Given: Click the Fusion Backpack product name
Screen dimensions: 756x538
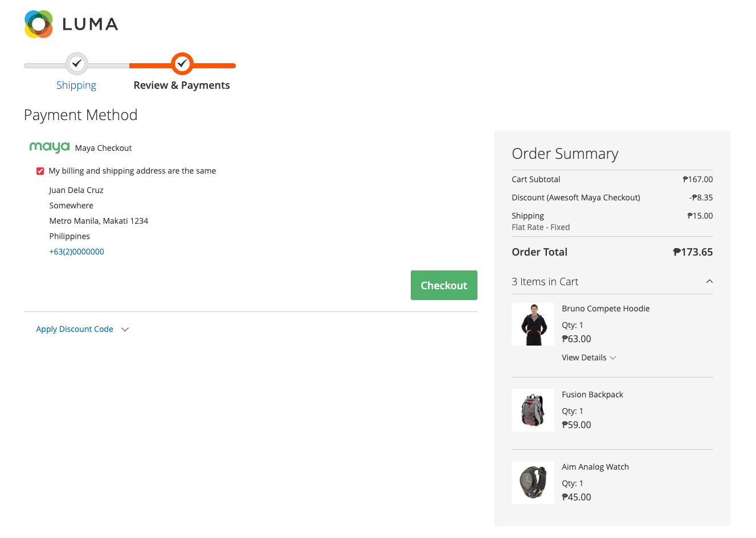Looking at the screenshot, I should coord(592,395).
